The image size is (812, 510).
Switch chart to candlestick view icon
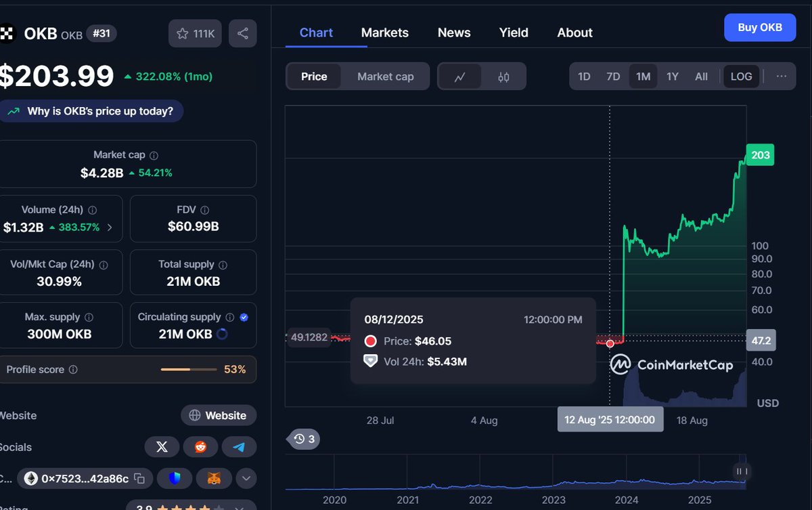click(x=503, y=77)
